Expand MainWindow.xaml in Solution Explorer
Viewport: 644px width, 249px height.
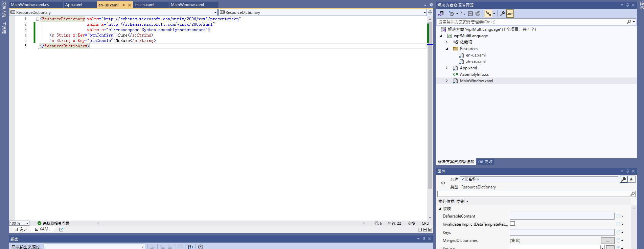tap(446, 81)
